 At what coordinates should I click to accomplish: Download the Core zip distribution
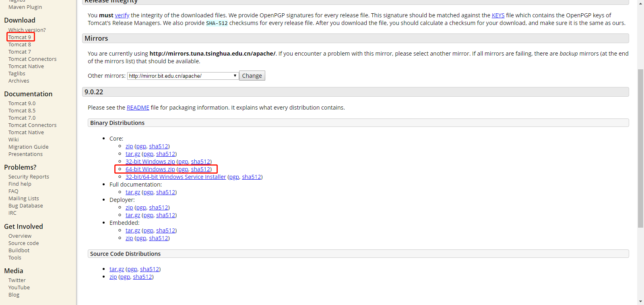point(129,146)
